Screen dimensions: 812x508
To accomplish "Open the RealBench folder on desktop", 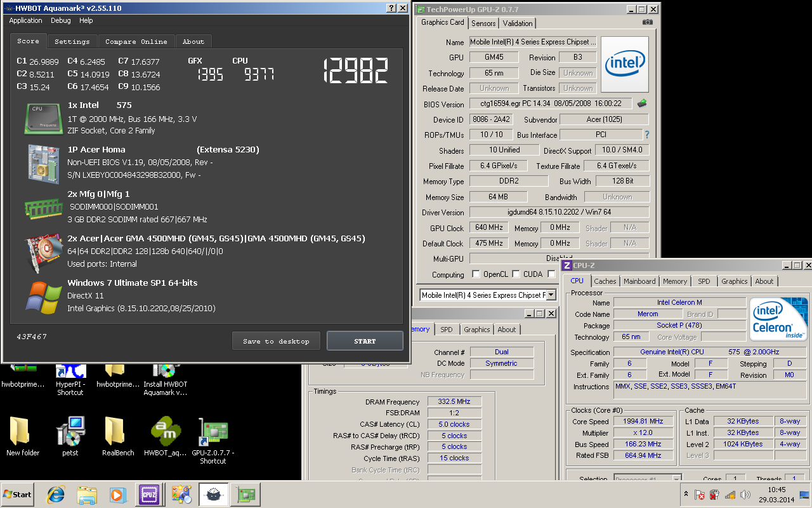I will (x=117, y=437).
